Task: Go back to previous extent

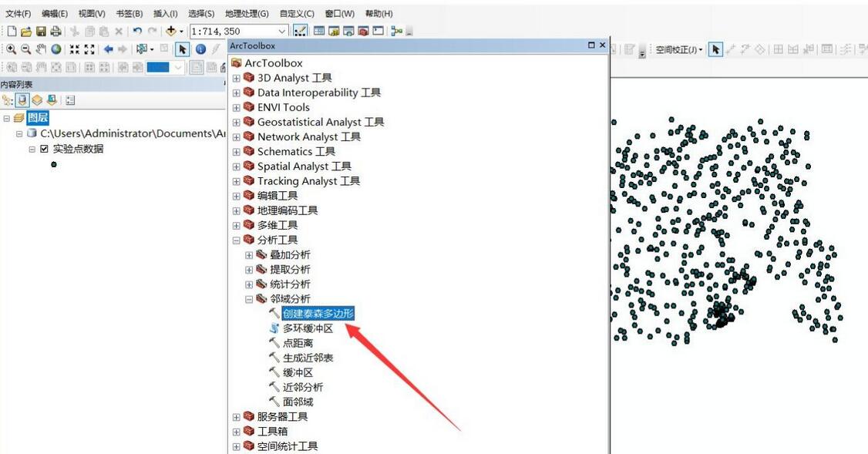Action: [108, 49]
